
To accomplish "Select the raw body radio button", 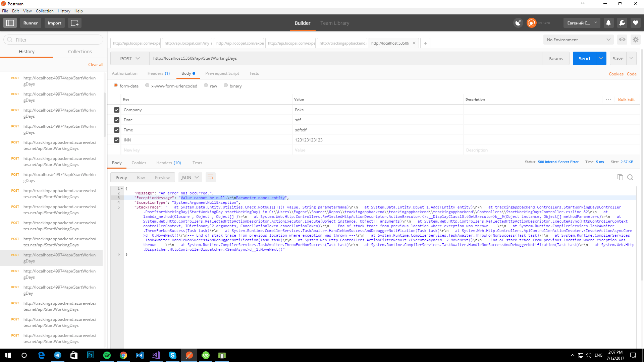I will pos(206,85).
